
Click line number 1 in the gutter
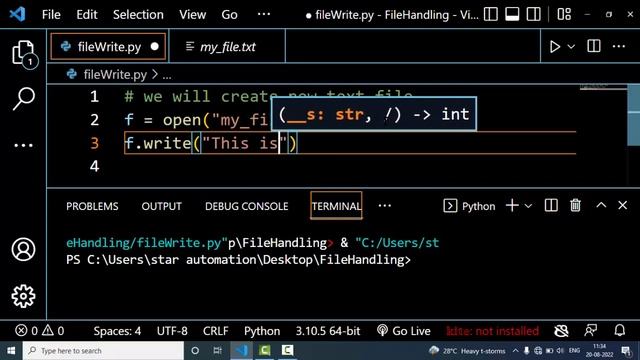click(x=94, y=97)
